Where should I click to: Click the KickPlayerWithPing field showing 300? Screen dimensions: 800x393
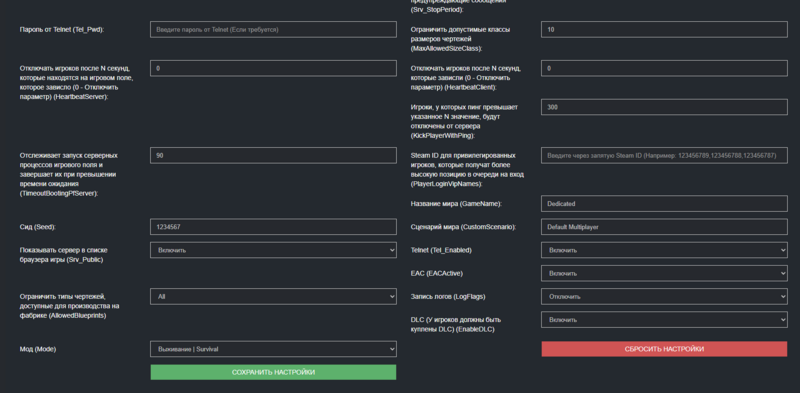click(664, 107)
